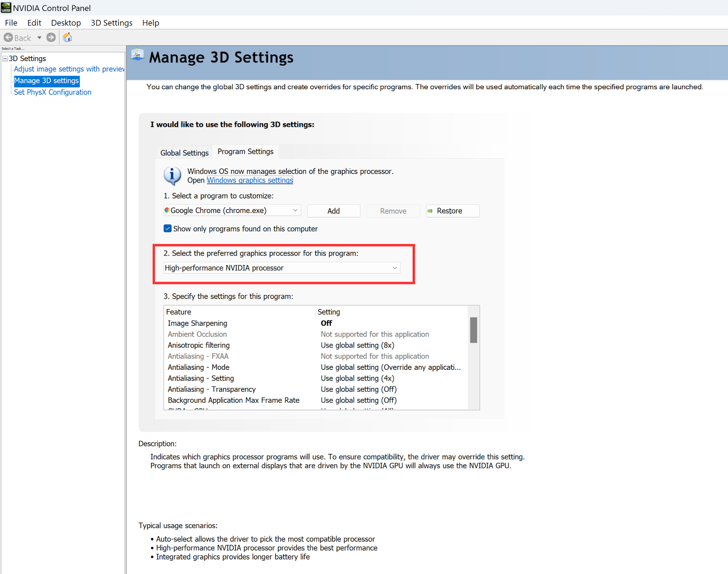
Task: Click the Override any application setting value
Action: pos(390,367)
